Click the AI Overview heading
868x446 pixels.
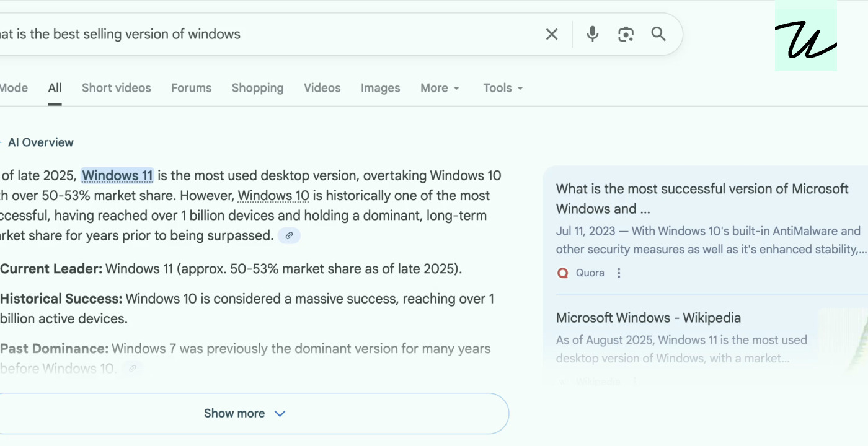pyautogui.click(x=41, y=142)
